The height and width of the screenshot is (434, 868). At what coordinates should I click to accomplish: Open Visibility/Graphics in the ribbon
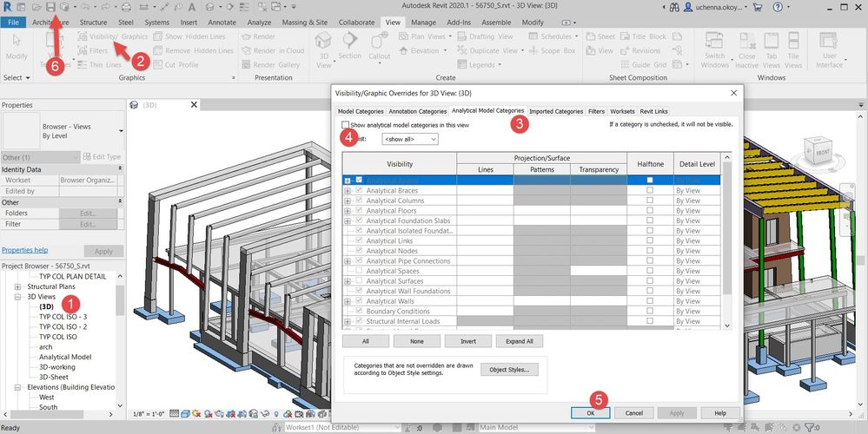pyautogui.click(x=112, y=36)
